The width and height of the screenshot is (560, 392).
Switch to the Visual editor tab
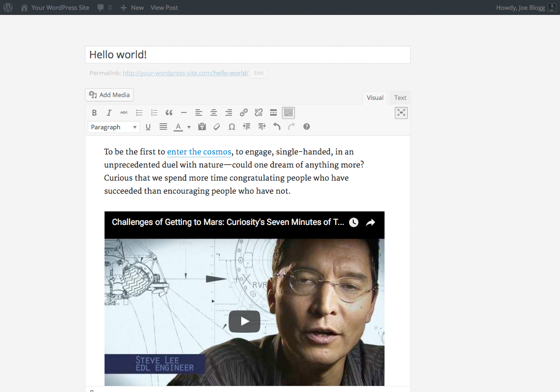click(375, 98)
